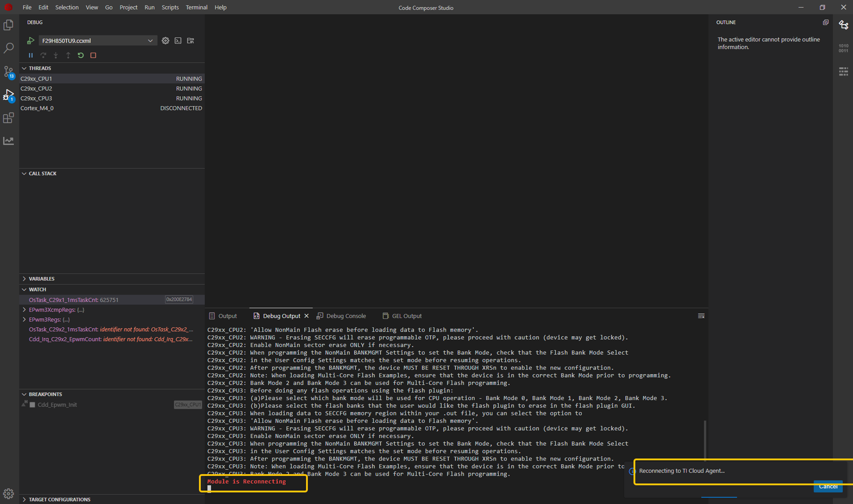This screenshot has height=504, width=853.
Task: Select the C29xx_CPU1 thread
Action: 112,79
